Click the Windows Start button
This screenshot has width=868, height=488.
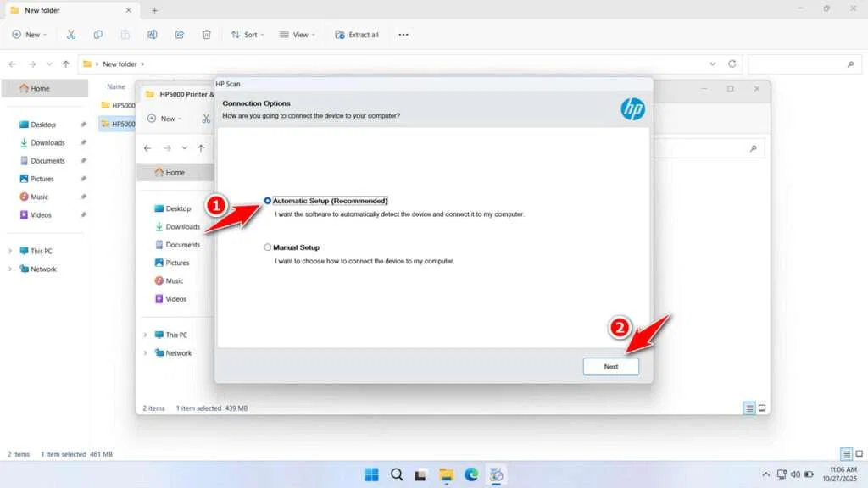click(371, 474)
